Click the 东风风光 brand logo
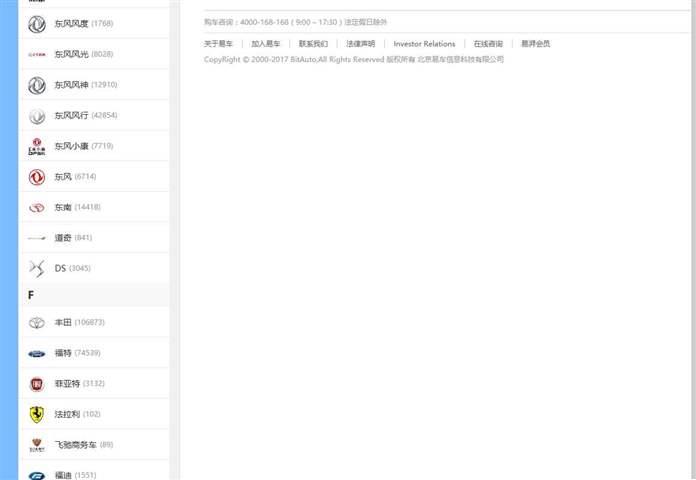 point(37,54)
